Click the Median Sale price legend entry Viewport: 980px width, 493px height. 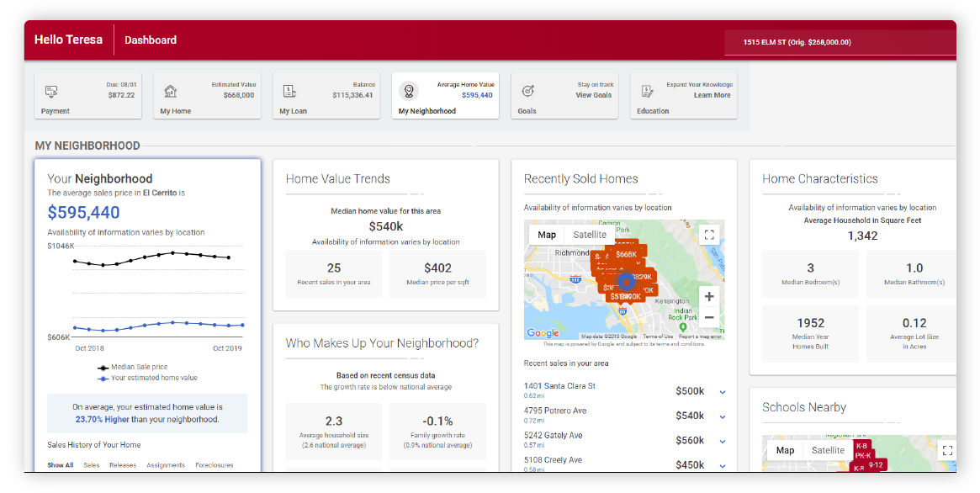coord(133,367)
